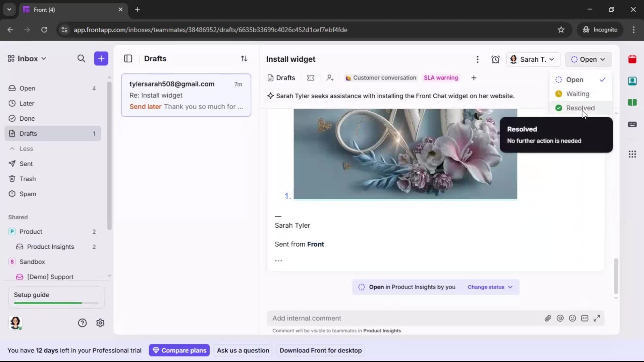Open the snooze alarm icon on the conversation
644x362 pixels.
495,59
